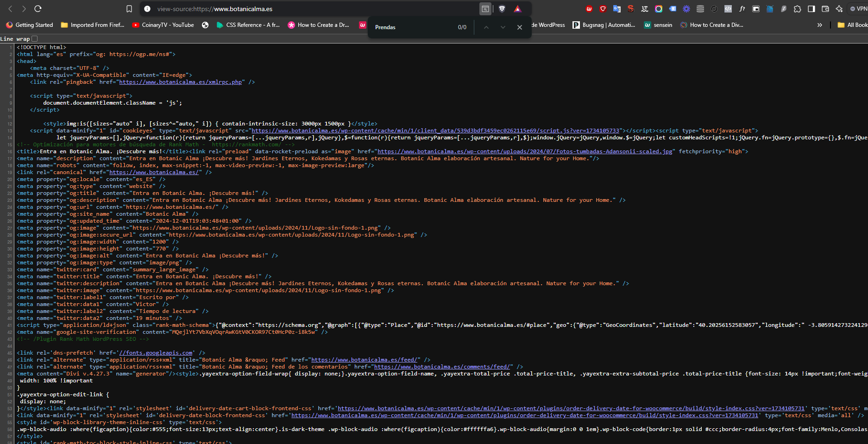Screen dimensions: 868x444
Task: Open the globe icon bookmark
Action: point(205,25)
